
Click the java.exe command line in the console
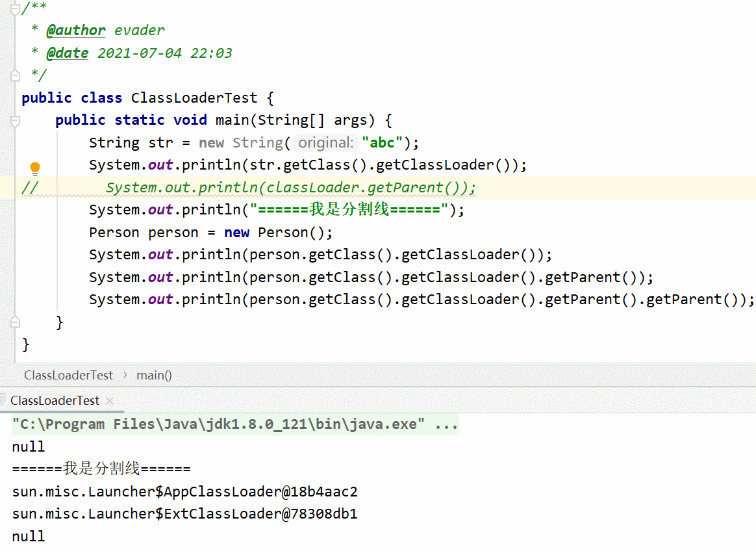pyautogui.click(x=235, y=424)
